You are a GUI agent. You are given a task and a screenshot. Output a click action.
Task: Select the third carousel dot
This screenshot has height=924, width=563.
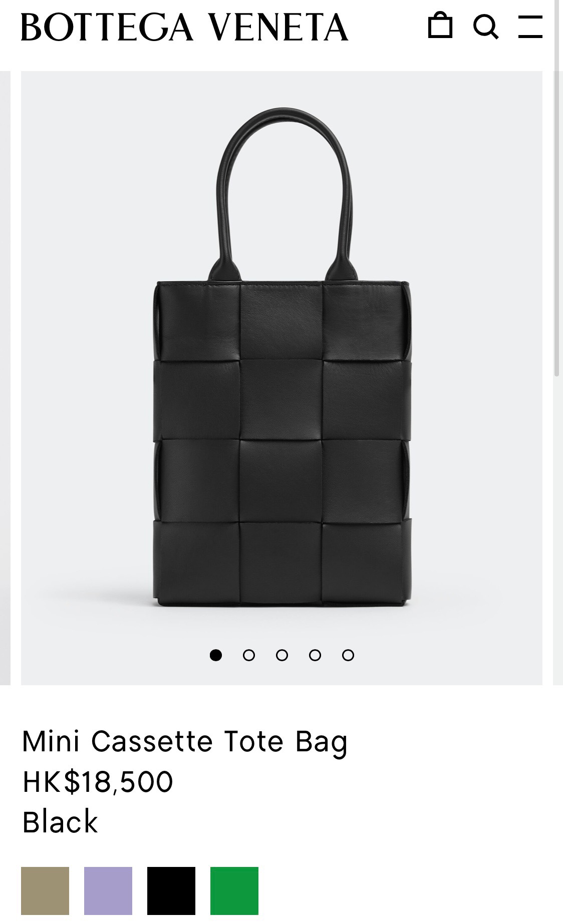pyautogui.click(x=282, y=655)
